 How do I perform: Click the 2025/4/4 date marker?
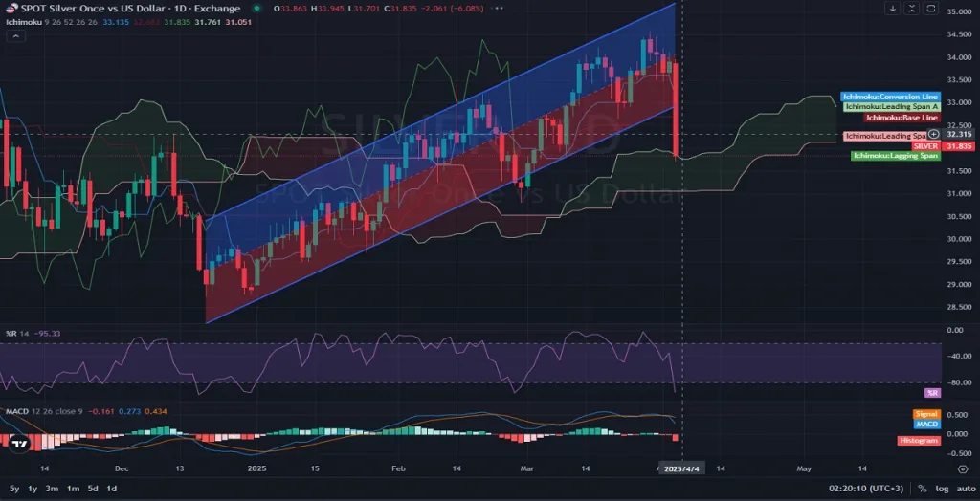pos(682,468)
